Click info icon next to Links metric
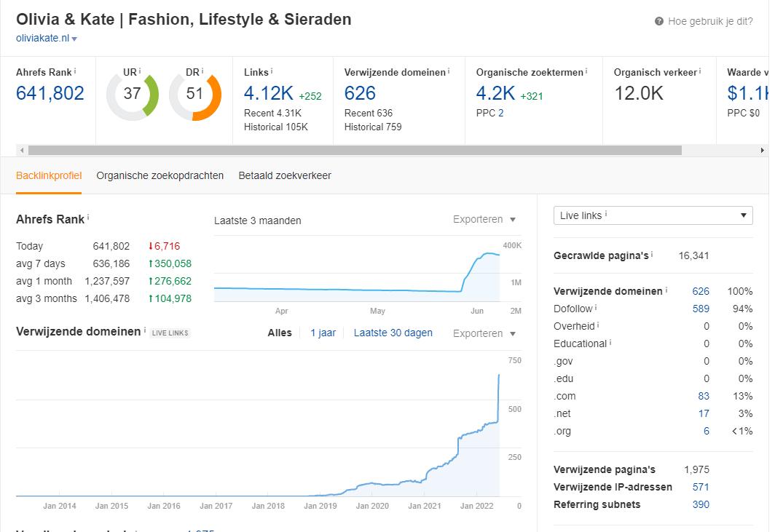The height and width of the screenshot is (532, 775). (272, 71)
